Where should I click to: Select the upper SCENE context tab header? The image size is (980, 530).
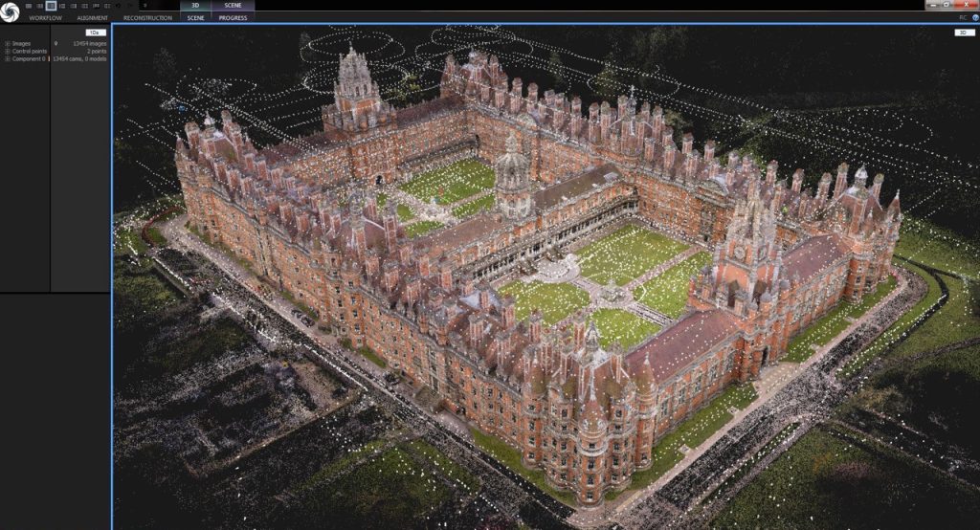pyautogui.click(x=234, y=5)
